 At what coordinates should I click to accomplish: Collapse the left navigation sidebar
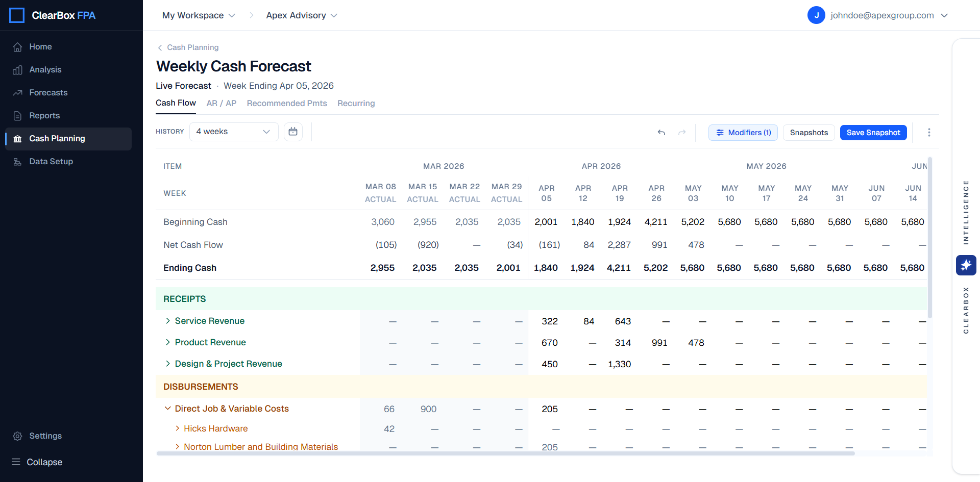click(x=17, y=462)
